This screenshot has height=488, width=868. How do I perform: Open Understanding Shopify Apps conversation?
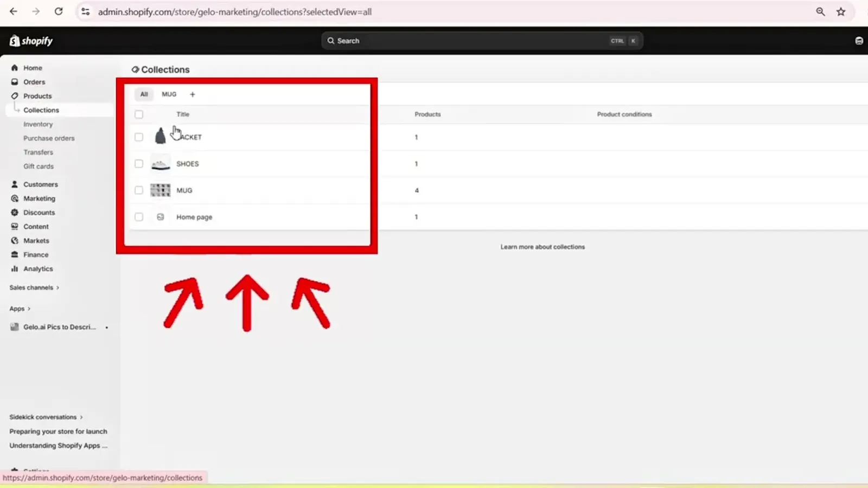click(x=58, y=446)
